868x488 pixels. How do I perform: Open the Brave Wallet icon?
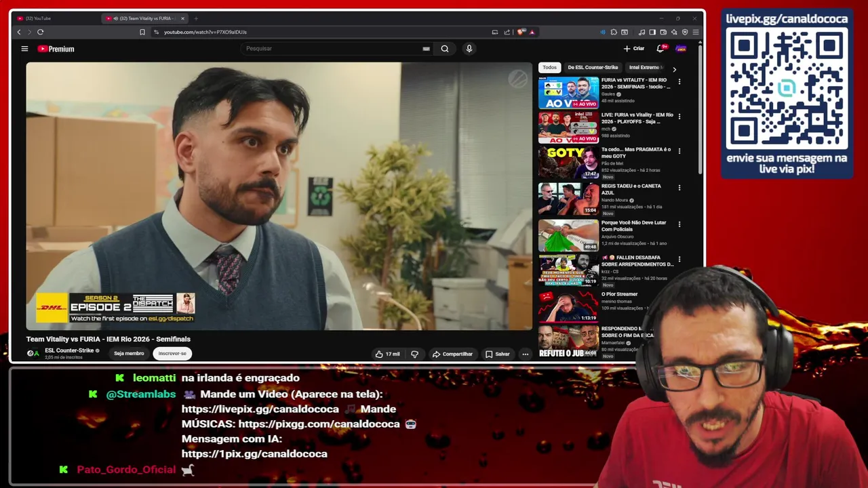[663, 32]
